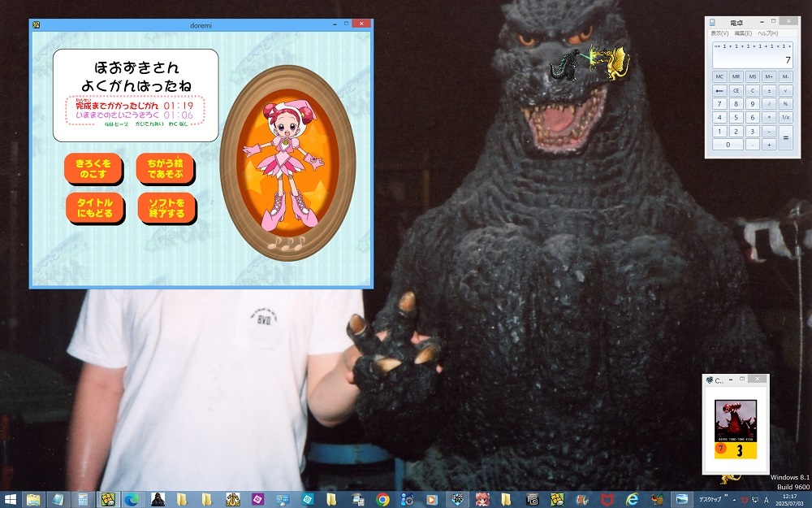Expand the デスクトップ toolbar chevron
Image resolution: width=812 pixels, height=508 pixels.
726,496
